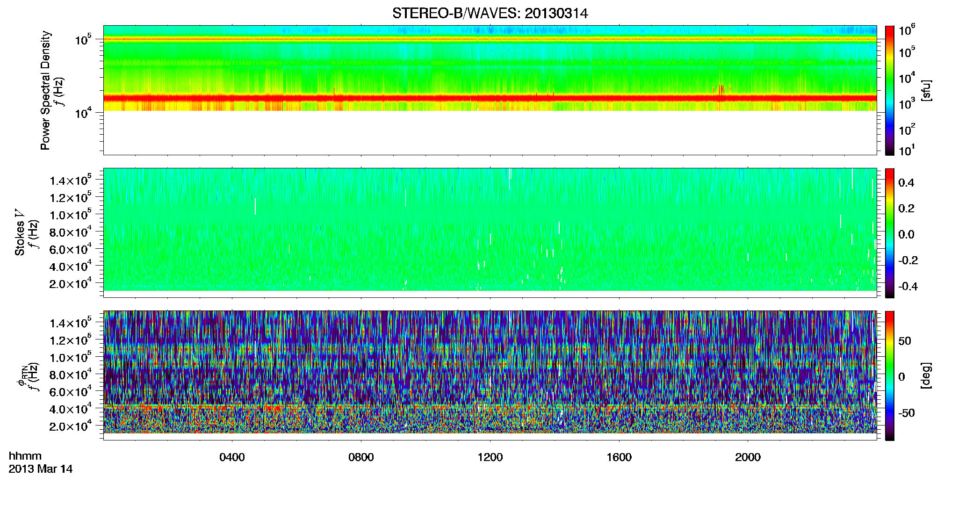Select the 0800 time tick label
Image resolution: width=980 pixels, height=505 pixels.
click(361, 457)
